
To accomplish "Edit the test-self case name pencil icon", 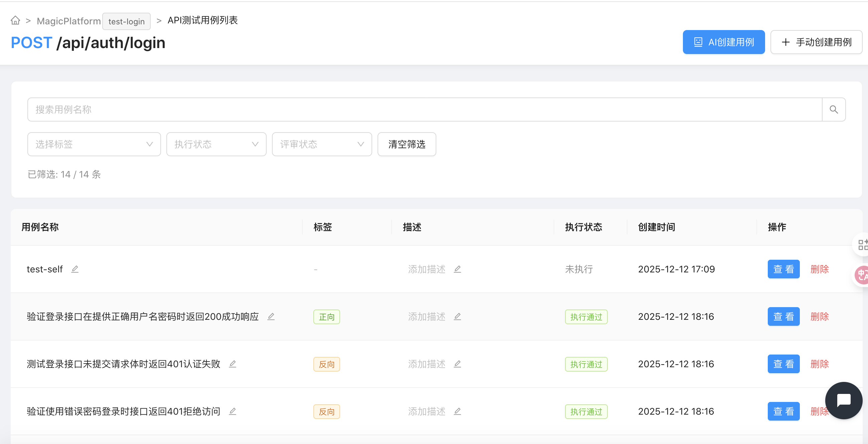I will [x=75, y=269].
